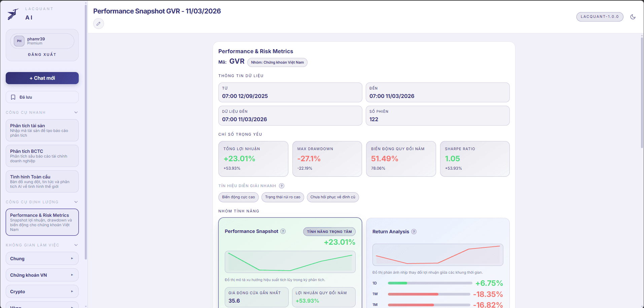Image resolution: width=644 pixels, height=308 pixels.
Task: Toggle dark mode moon icon
Action: [633, 17]
